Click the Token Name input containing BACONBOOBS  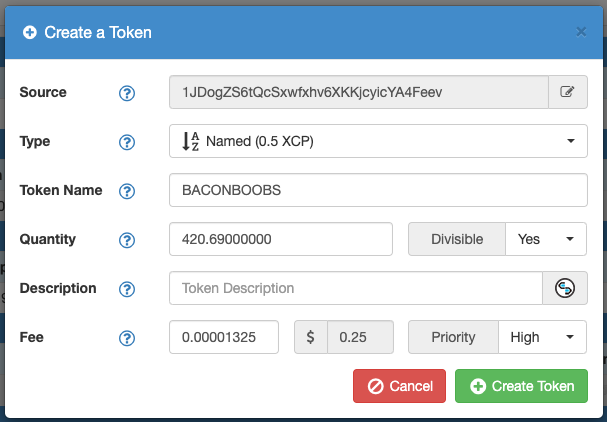378,190
